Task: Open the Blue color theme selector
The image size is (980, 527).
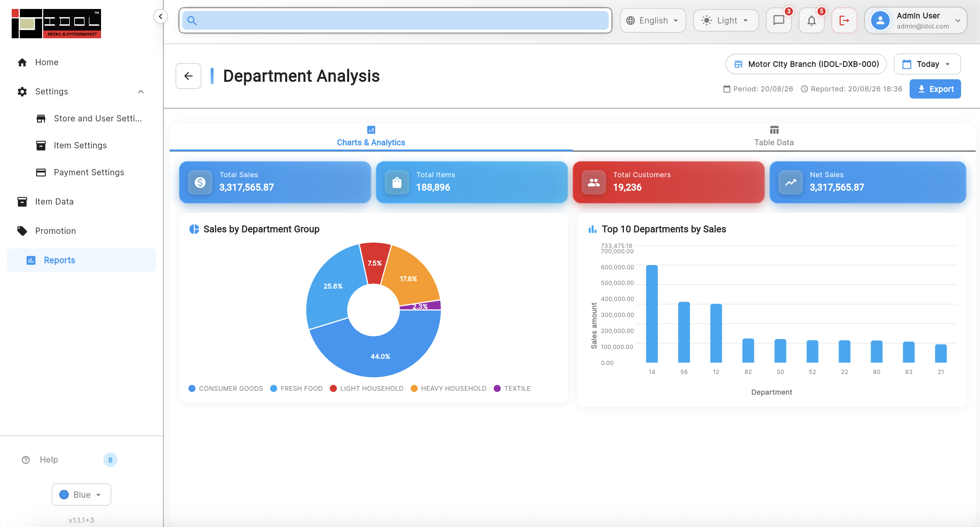Action: 81,495
